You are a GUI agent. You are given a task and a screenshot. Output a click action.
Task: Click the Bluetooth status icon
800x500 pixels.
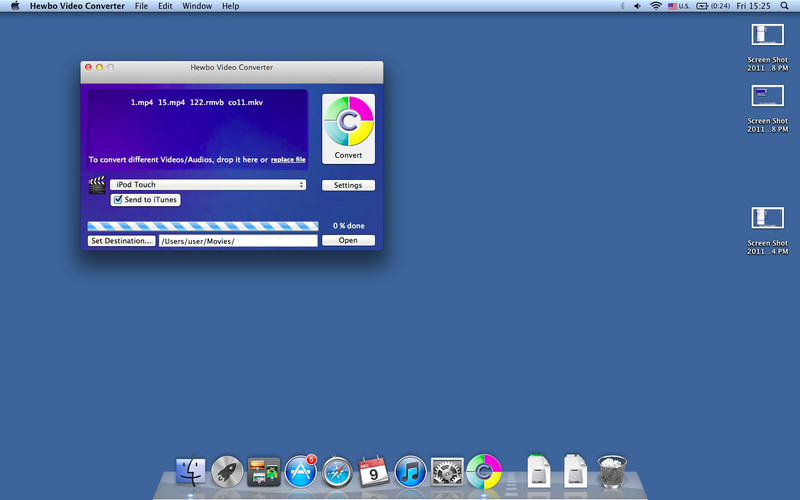click(622, 6)
